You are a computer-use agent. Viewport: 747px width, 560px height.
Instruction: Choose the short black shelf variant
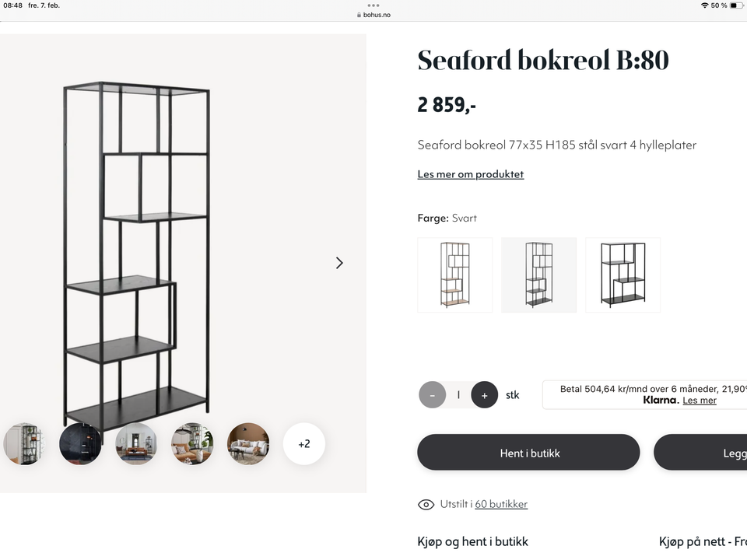point(622,275)
